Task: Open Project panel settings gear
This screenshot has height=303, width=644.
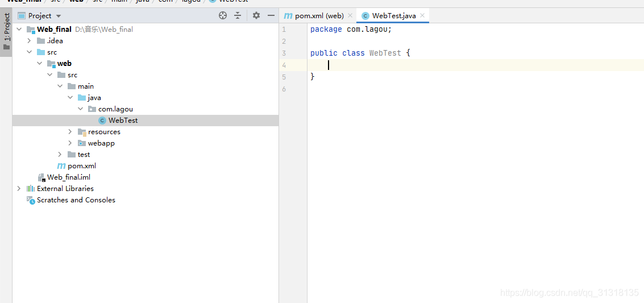Action: click(256, 16)
